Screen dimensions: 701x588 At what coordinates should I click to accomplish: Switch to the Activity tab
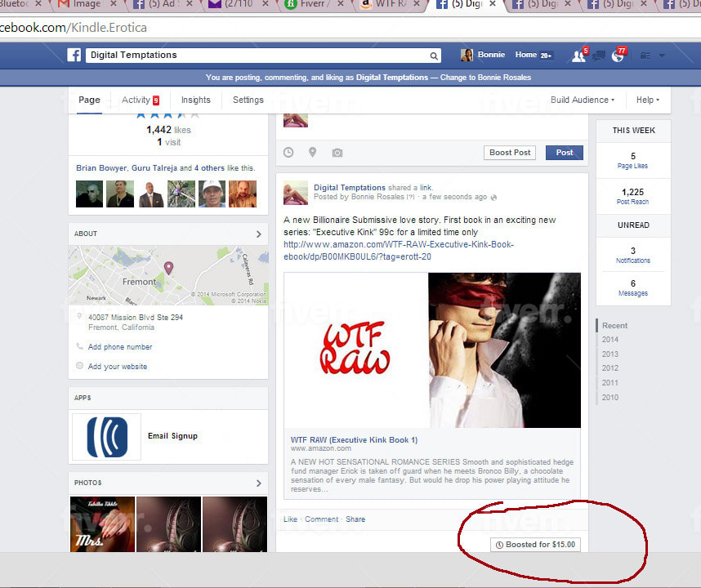point(140,100)
